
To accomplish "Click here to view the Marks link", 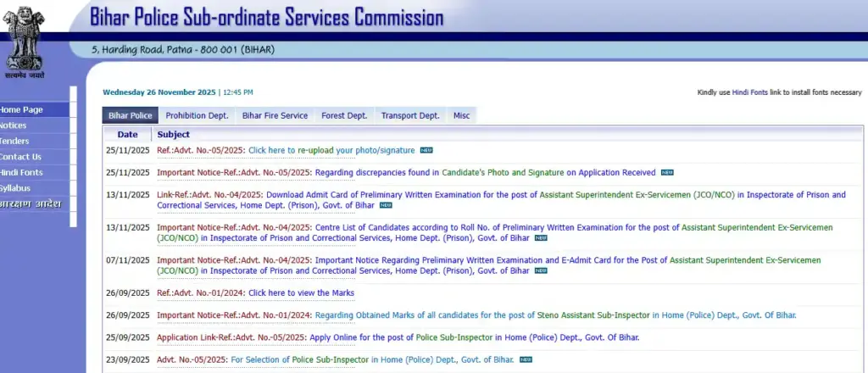I will 301,293.
